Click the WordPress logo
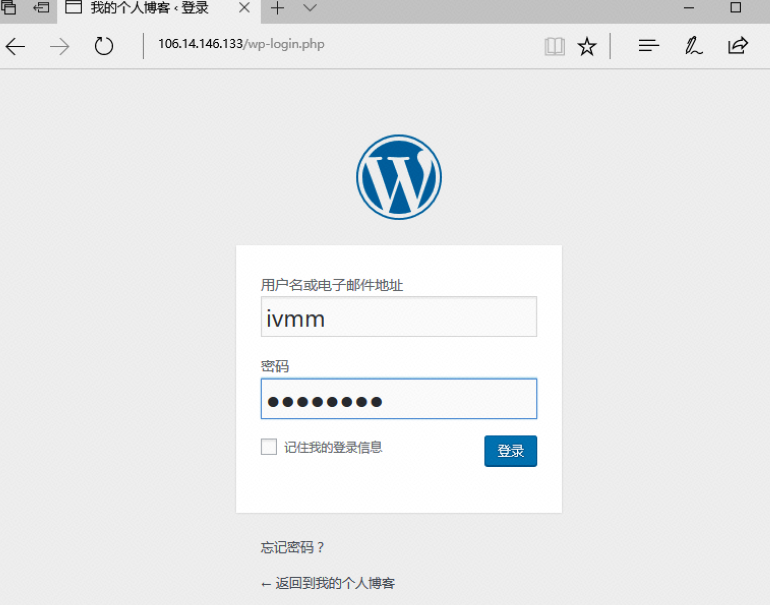 399,177
